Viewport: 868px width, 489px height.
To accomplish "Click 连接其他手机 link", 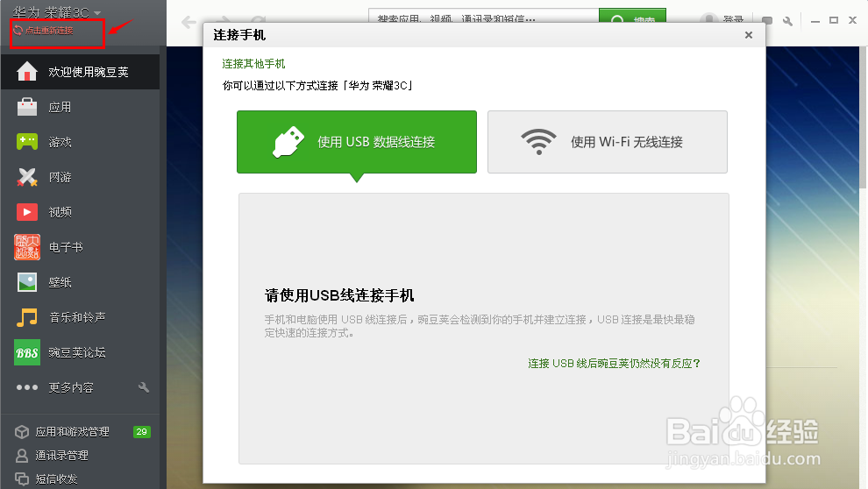I will (253, 64).
